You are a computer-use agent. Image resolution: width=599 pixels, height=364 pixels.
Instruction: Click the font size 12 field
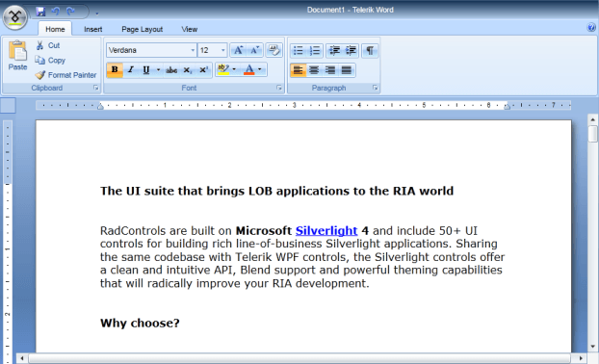click(x=209, y=50)
